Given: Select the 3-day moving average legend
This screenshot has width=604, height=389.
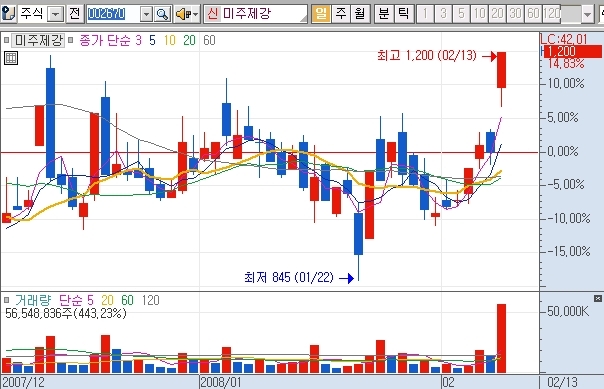Looking at the screenshot, I should pyautogui.click(x=138, y=40).
